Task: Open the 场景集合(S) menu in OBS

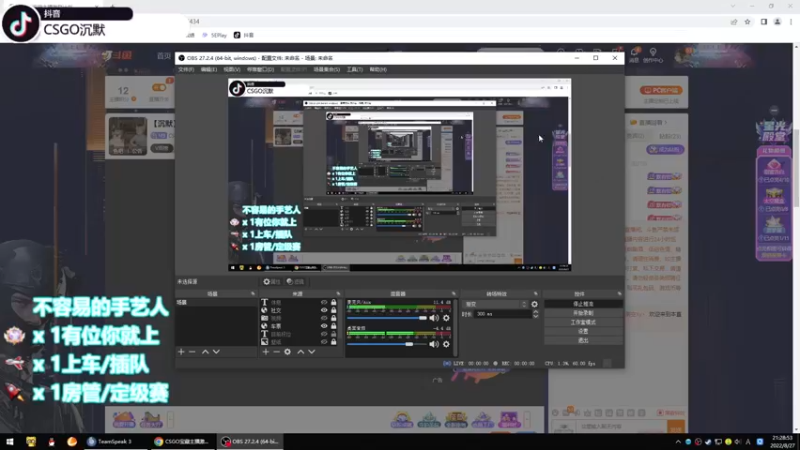Action: [327, 69]
